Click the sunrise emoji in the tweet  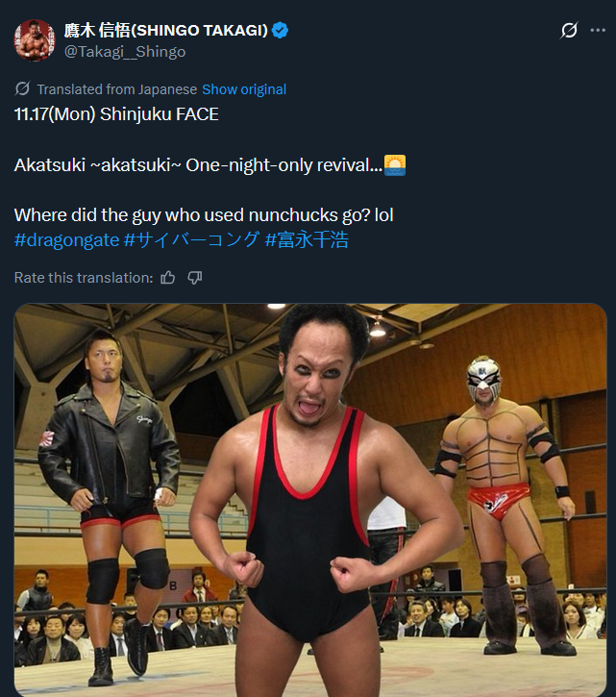coord(395,165)
